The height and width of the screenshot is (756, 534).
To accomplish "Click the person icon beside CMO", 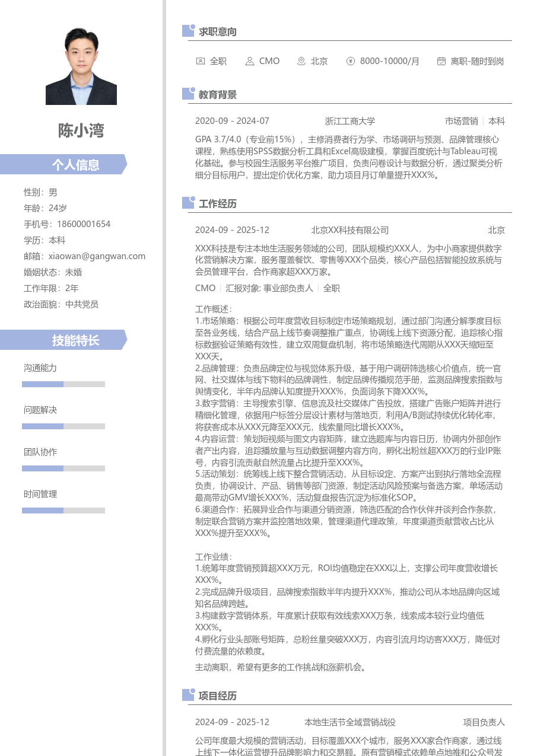I will tap(250, 61).
